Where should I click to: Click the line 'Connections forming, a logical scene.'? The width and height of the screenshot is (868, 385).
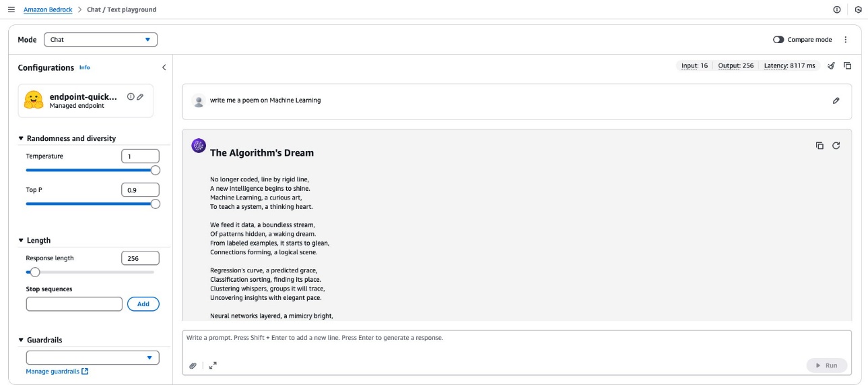pos(263,252)
